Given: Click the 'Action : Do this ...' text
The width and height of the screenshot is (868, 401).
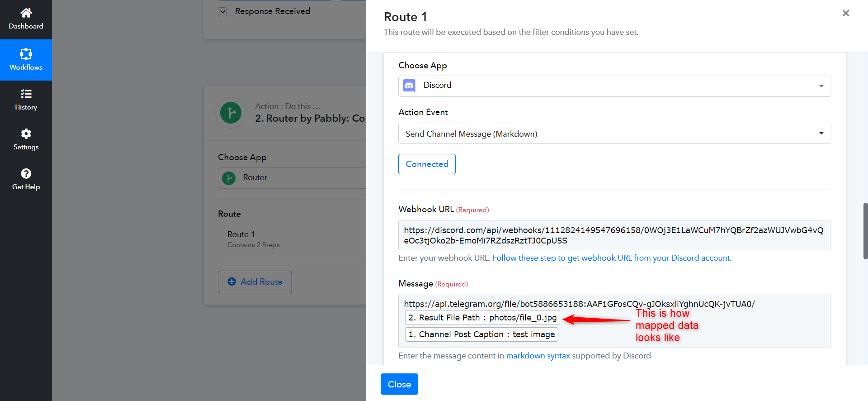Looking at the screenshot, I should click(288, 106).
